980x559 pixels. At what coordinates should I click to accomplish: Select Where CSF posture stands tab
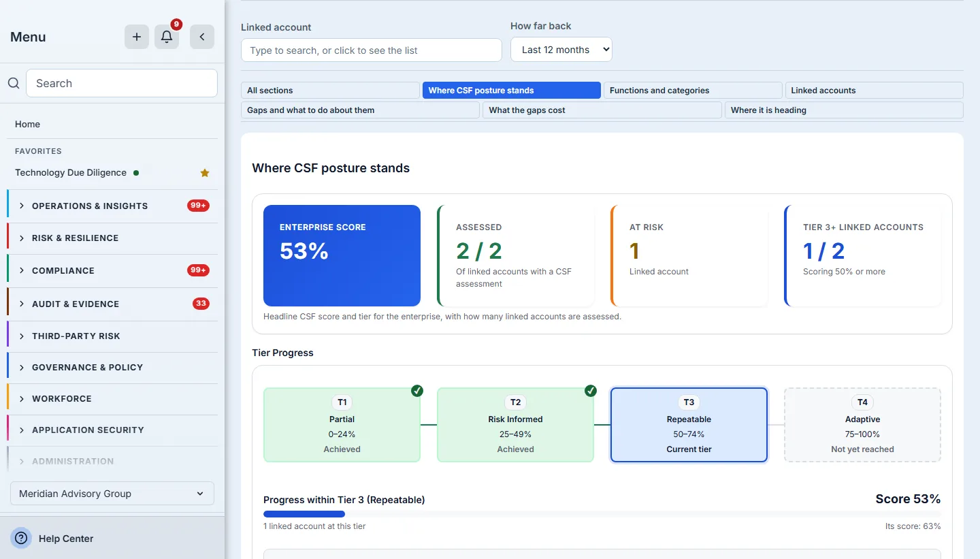tap(512, 91)
